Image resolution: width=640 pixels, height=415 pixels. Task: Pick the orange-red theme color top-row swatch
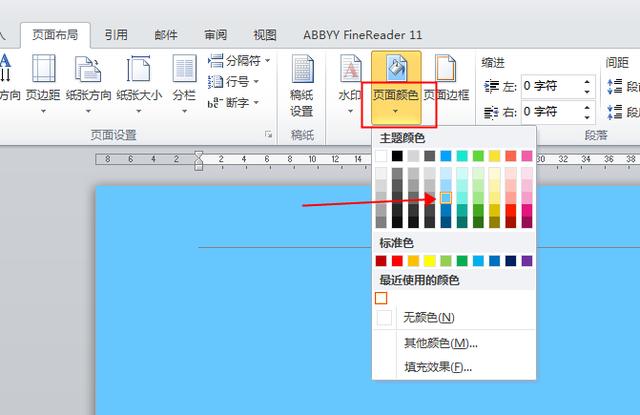[511, 156]
